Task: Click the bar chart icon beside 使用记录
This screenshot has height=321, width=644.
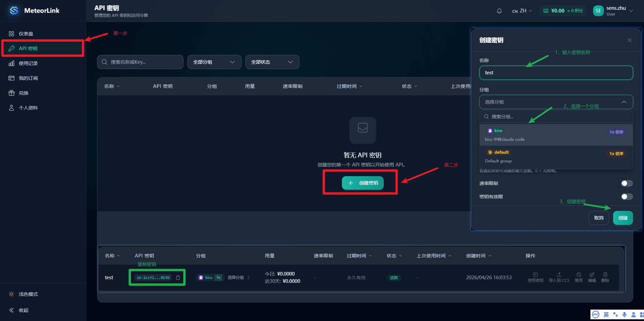Action: pos(11,63)
